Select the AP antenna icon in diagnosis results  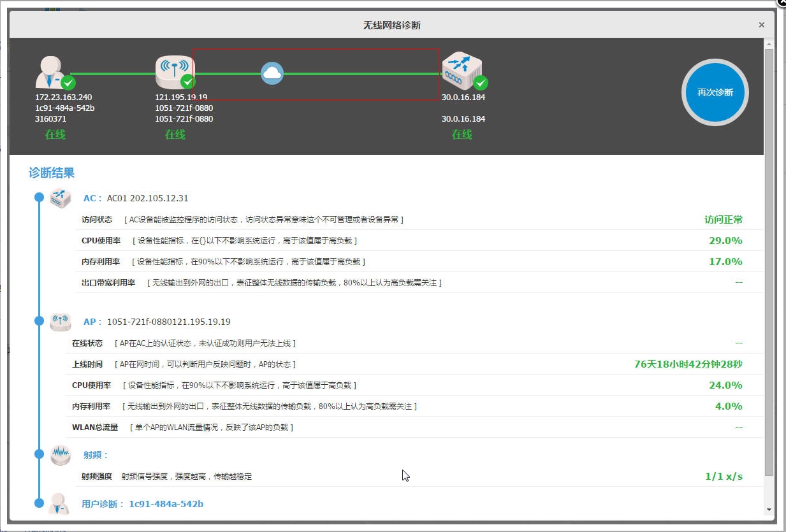click(61, 320)
